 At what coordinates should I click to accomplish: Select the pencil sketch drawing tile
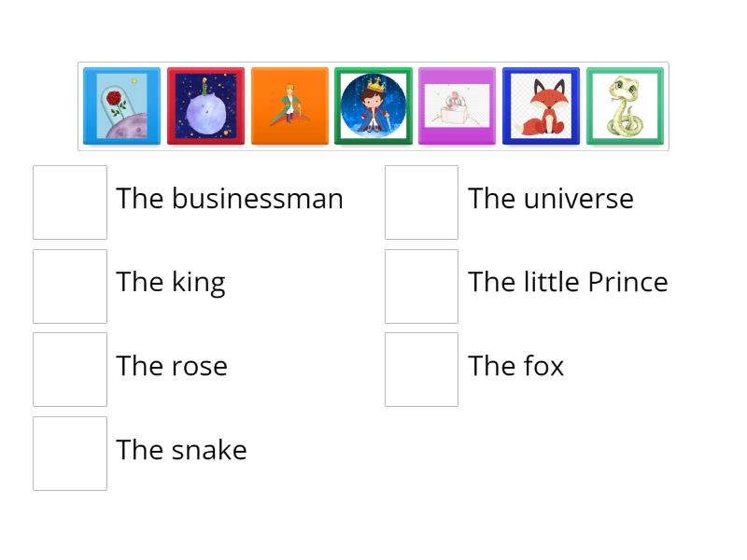pos(458,105)
